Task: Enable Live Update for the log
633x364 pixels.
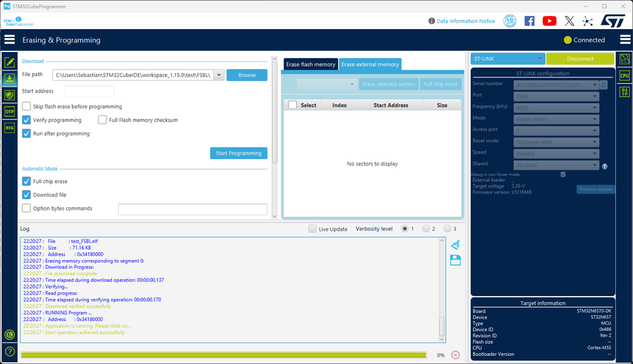Action: click(x=313, y=229)
